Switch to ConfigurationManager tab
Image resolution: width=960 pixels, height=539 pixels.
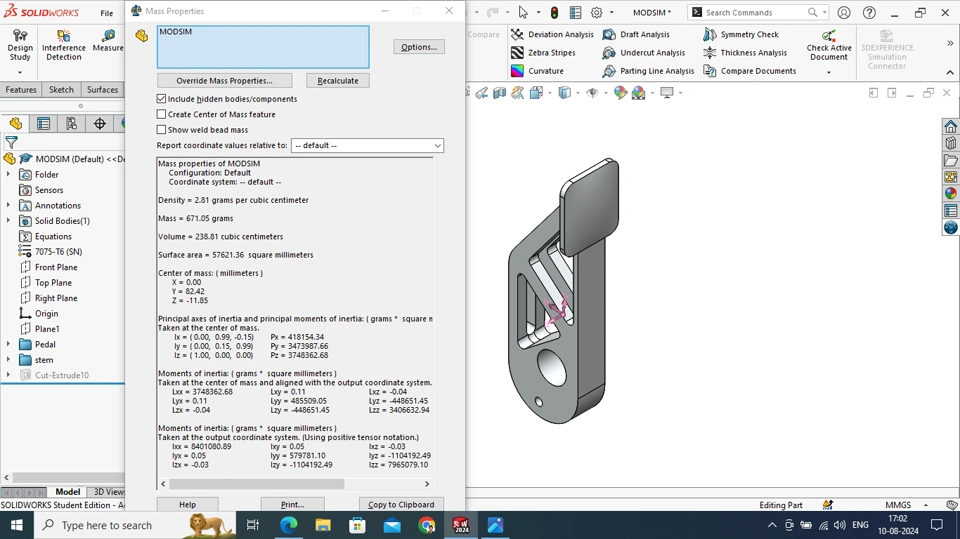point(72,124)
